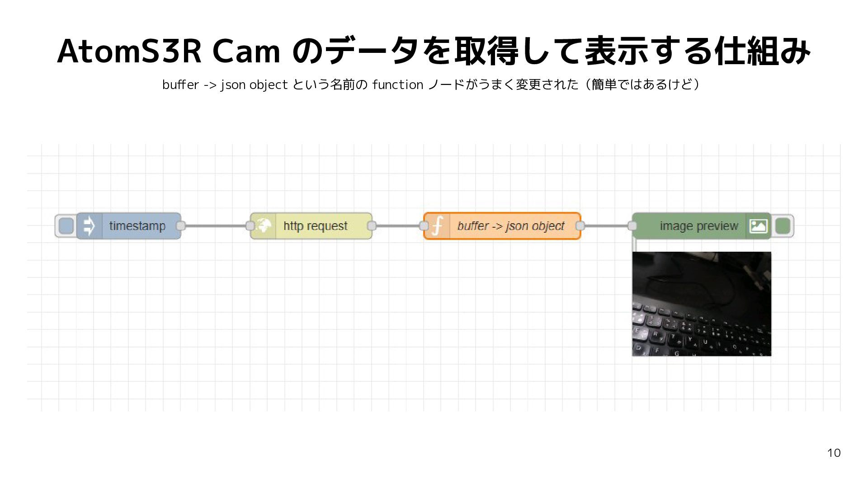Click wire between buffer node and image preview
The width and height of the screenshot is (868, 488).
[606, 226]
